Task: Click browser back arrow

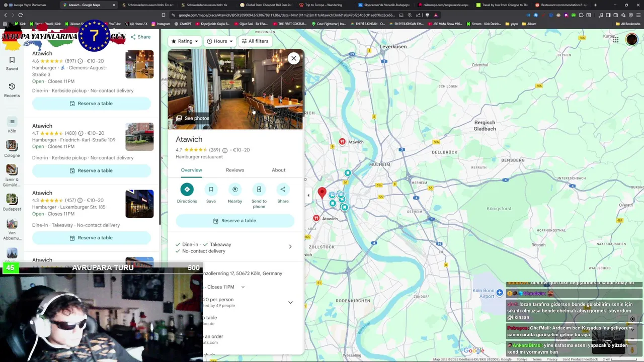Action: coord(6,15)
